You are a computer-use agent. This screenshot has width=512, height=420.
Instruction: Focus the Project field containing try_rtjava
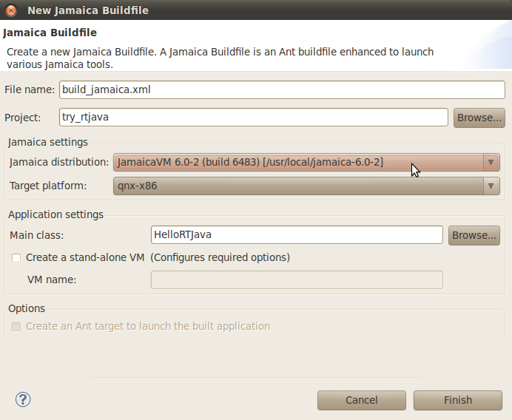[253, 117]
